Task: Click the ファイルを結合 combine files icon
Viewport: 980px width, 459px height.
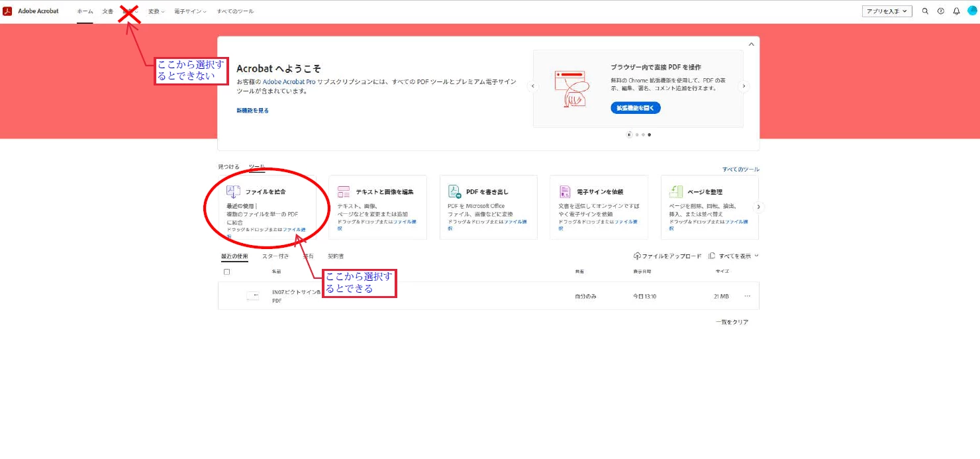Action: click(x=232, y=191)
